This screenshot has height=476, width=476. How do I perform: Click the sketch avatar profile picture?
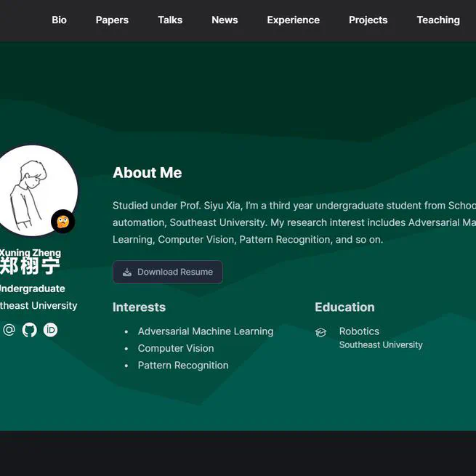[36, 190]
